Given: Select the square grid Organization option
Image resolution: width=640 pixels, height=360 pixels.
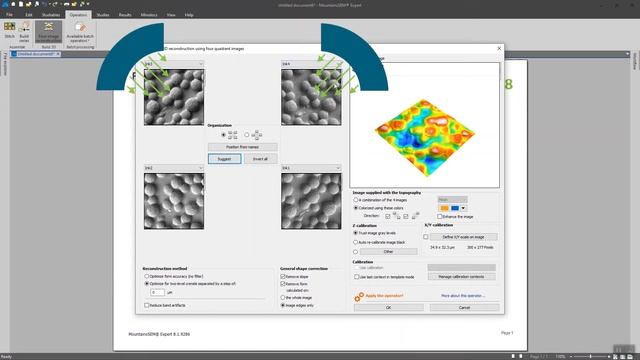Looking at the screenshot, I should coord(223,135).
